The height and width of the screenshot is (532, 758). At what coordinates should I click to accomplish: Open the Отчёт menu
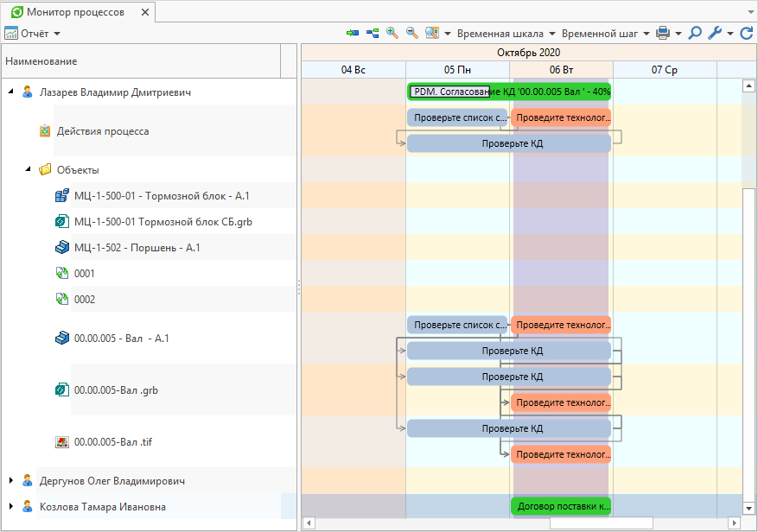click(x=32, y=34)
